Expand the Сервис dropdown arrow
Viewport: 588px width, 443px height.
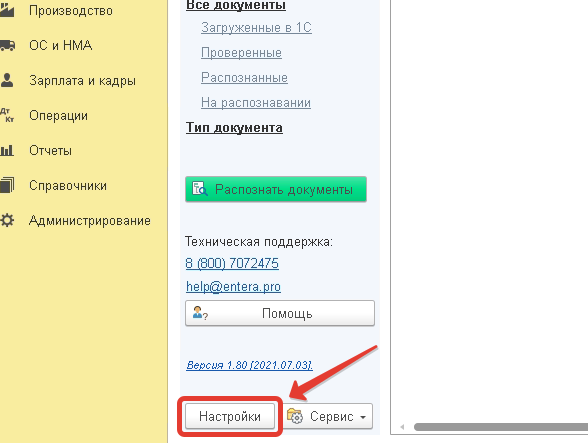pos(363,417)
